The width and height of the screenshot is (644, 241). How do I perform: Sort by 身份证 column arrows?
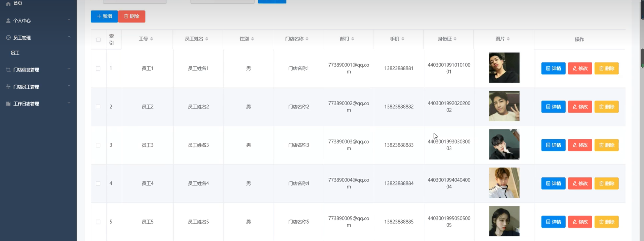coord(455,39)
